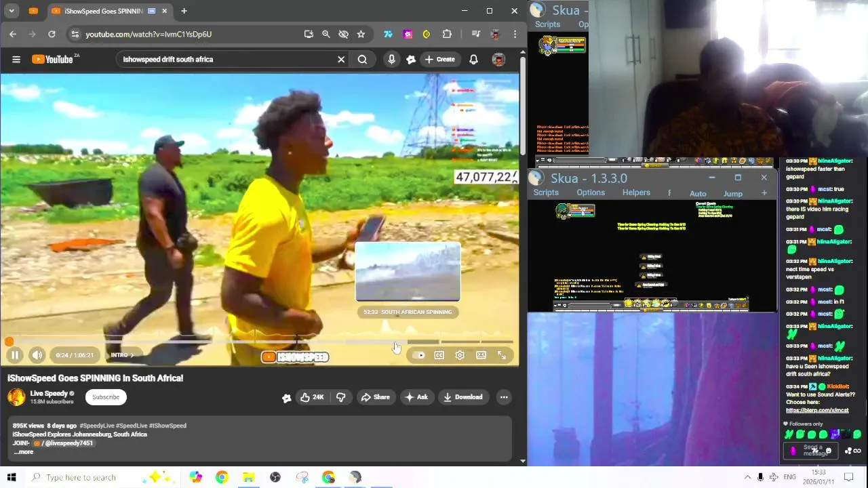Seek the video progress bar
Image resolution: width=868 pixels, height=488 pixels.
pos(260,342)
